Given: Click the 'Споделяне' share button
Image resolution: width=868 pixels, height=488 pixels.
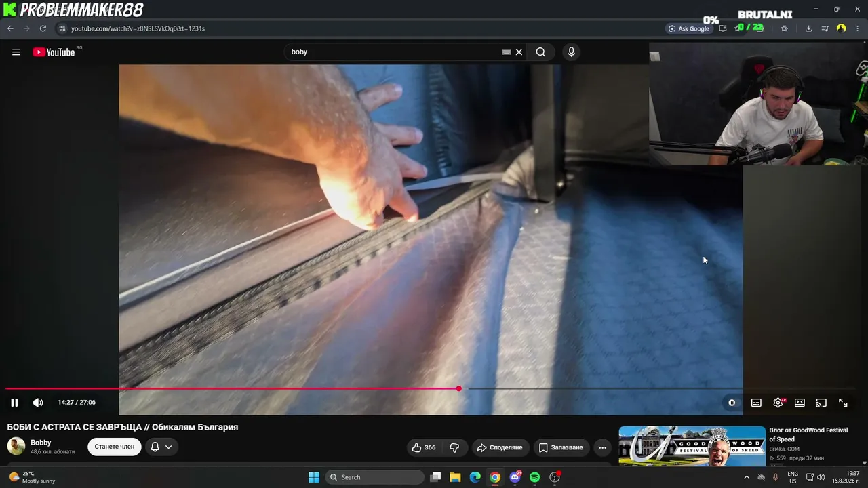Looking at the screenshot, I should coord(500,447).
